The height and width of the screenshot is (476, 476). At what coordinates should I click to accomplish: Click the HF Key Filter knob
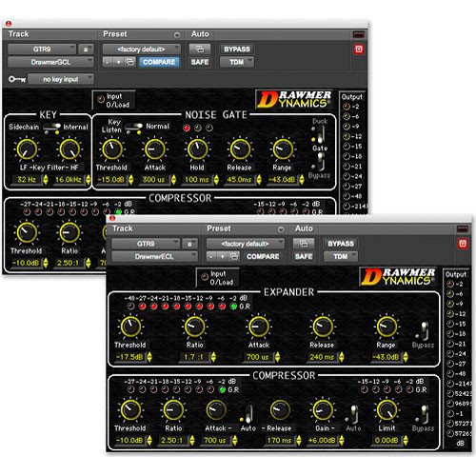pyautogui.click(x=69, y=149)
